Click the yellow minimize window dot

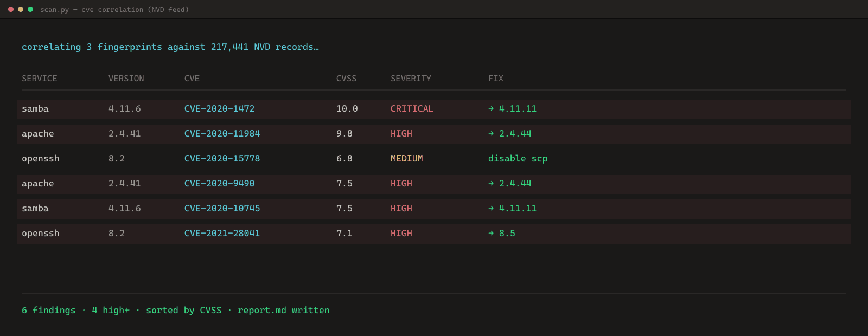click(21, 9)
